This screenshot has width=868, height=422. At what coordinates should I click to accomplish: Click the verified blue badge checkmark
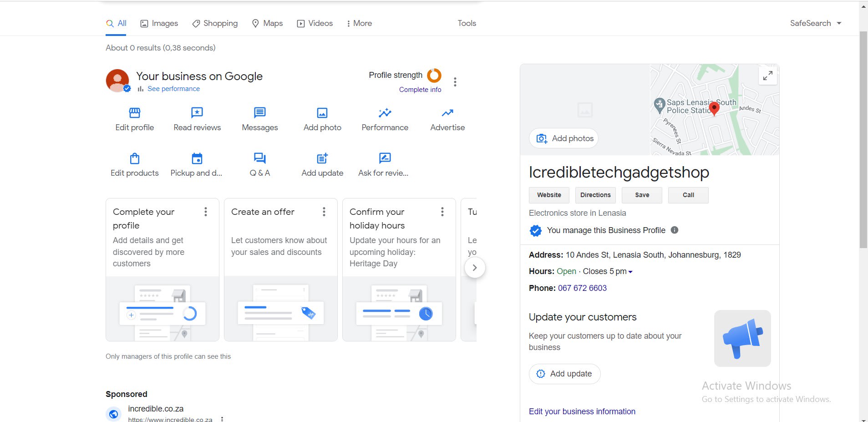click(x=536, y=230)
